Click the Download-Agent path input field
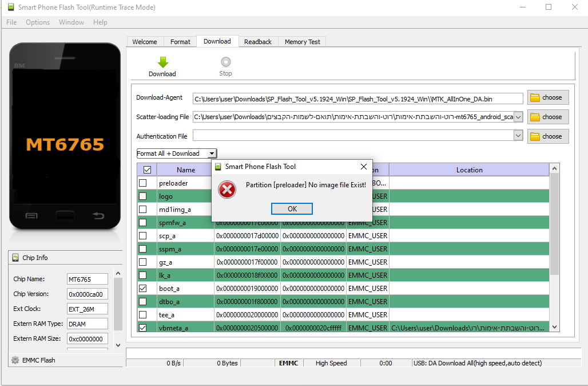 point(357,99)
